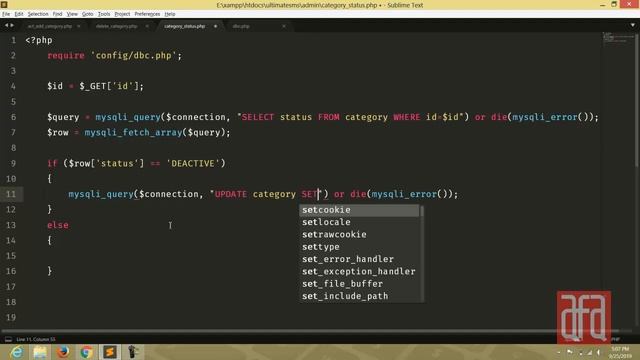Viewport: 640px width, 360px height.
Task: Open the Goto menu
Action: pos(87,14)
